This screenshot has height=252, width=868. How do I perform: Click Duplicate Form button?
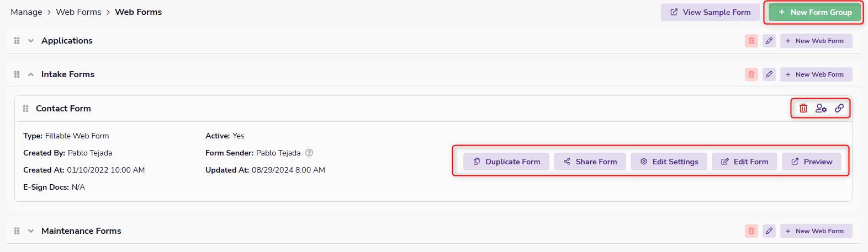coord(506,162)
